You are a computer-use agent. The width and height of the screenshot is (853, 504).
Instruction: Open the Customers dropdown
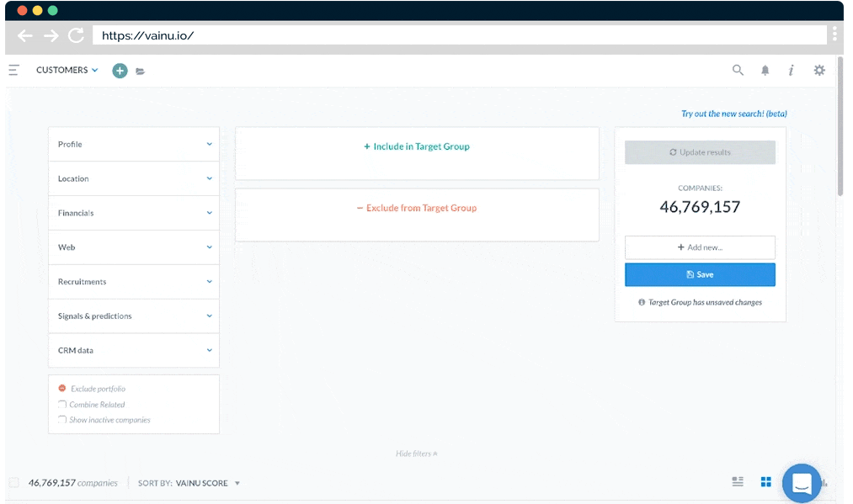coord(67,71)
